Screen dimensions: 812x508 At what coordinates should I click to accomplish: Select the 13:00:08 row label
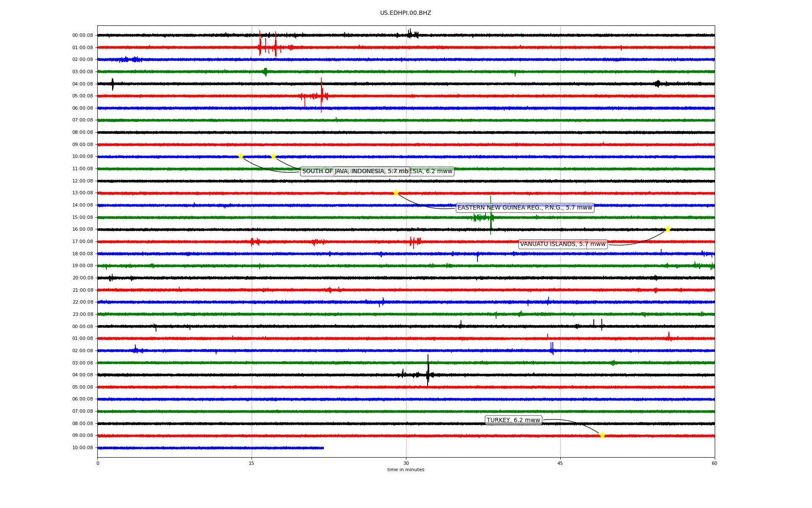82,193
